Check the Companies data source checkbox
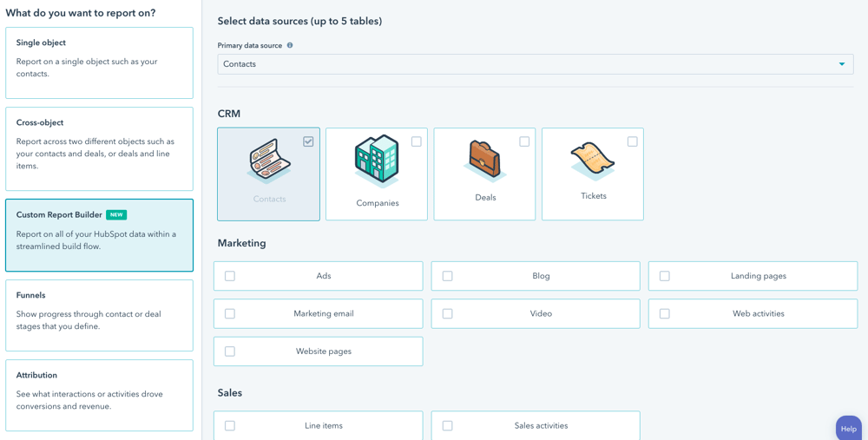 pyautogui.click(x=417, y=141)
